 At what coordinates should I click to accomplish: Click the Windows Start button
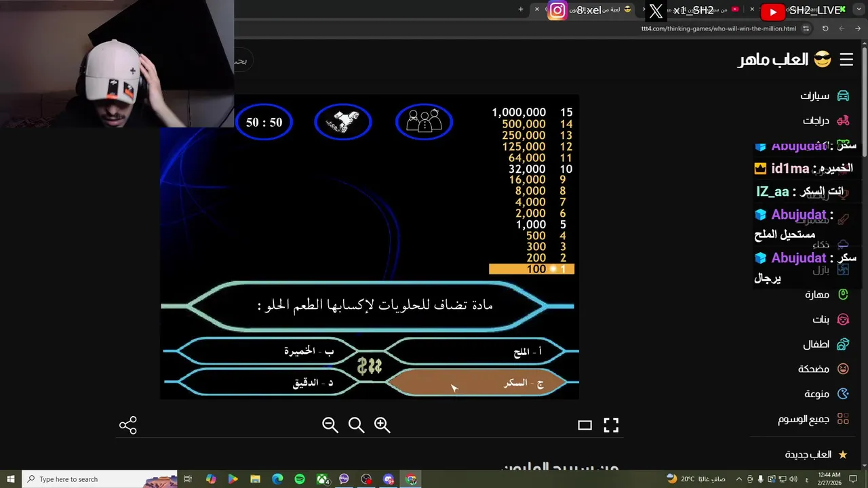pyautogui.click(x=10, y=479)
